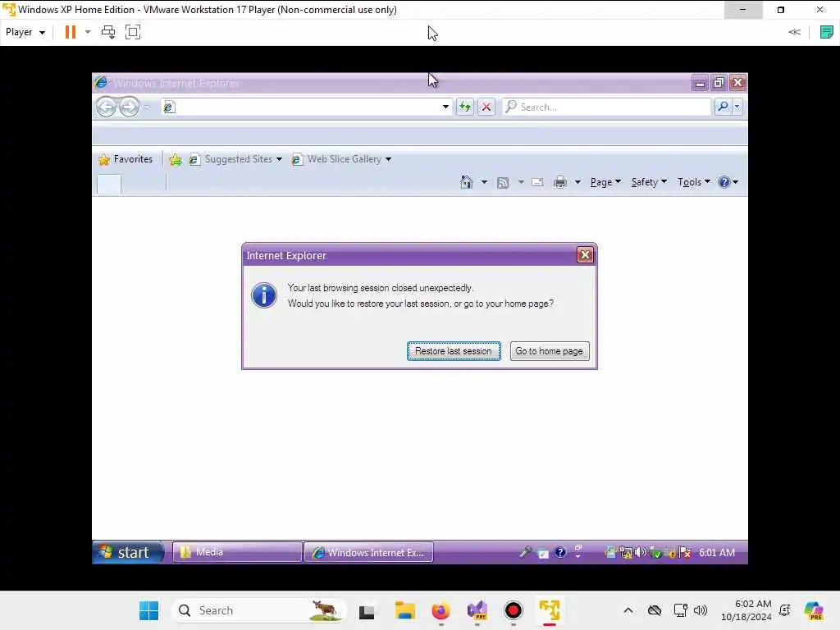
Task: Open Task View on Windows 11 taskbar
Action: click(x=367, y=610)
